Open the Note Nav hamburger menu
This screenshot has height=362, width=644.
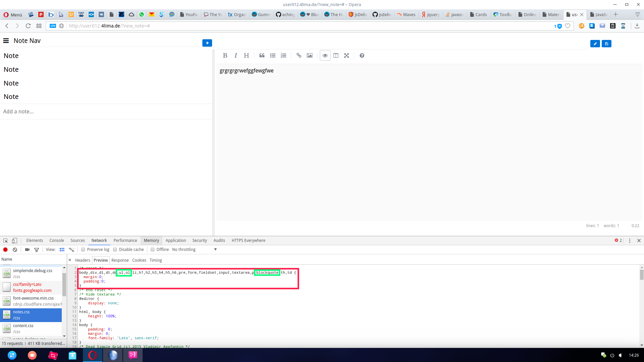6,41
